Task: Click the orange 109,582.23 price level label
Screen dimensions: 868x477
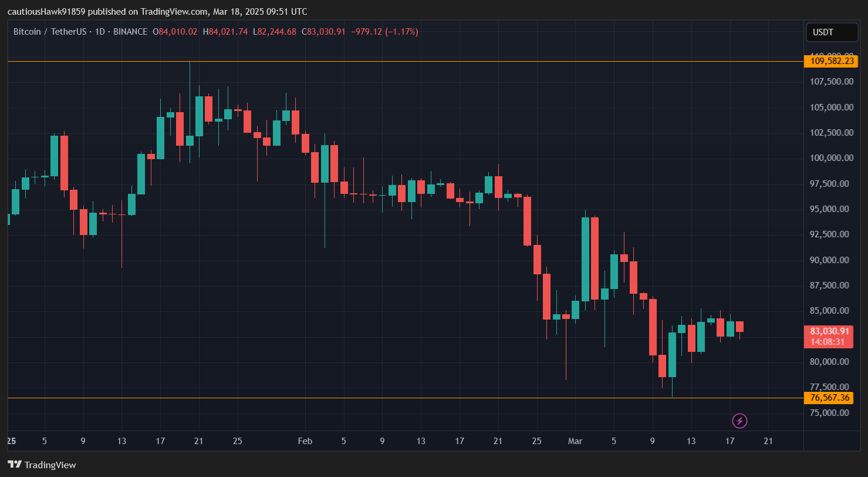Action: pyautogui.click(x=831, y=61)
